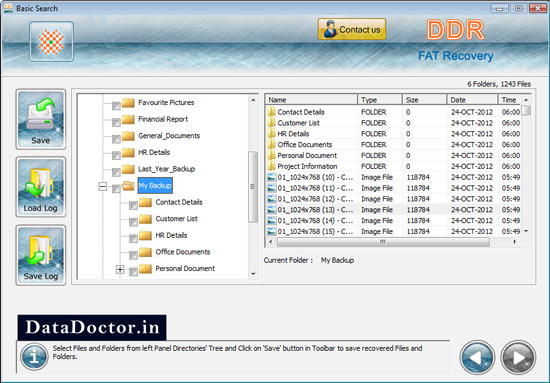Select the Last_Year_Backup folder in the tree
The image size is (550, 383).
(x=166, y=169)
